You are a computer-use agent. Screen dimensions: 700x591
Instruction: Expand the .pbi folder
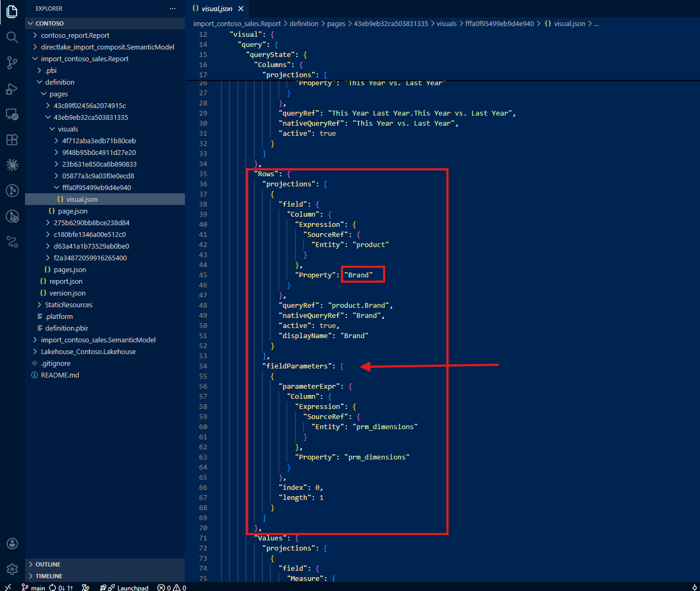[105, 70]
